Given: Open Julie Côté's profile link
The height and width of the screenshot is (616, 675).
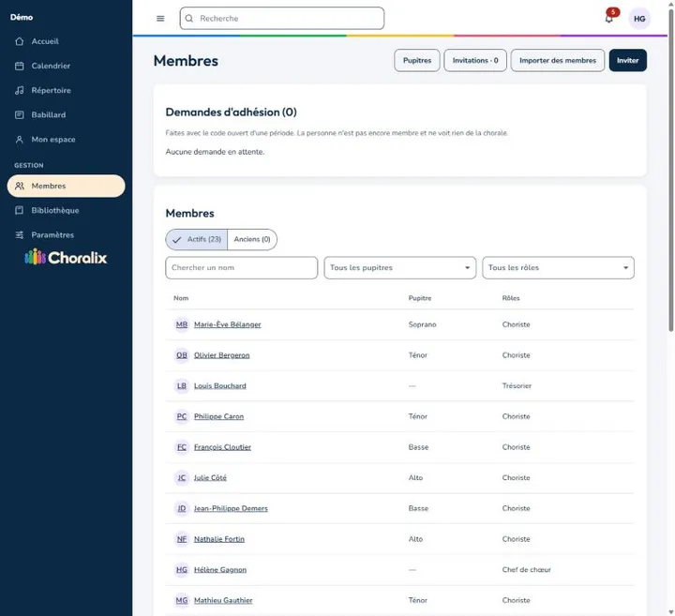Looking at the screenshot, I should coord(210,478).
